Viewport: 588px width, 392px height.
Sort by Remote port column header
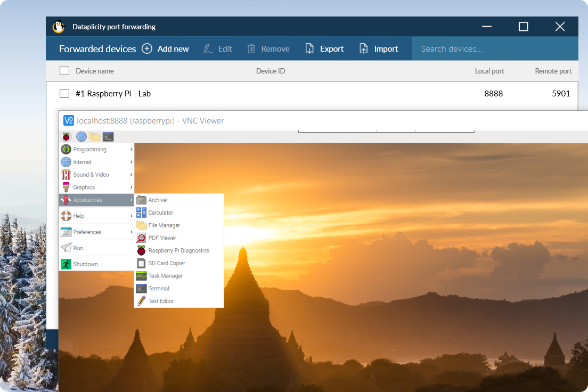pos(553,71)
